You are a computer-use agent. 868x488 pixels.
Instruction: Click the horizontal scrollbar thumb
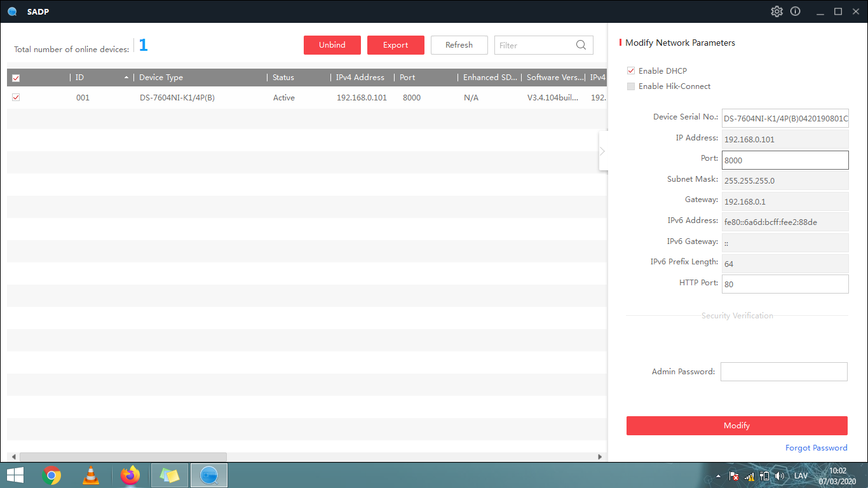pos(123,457)
